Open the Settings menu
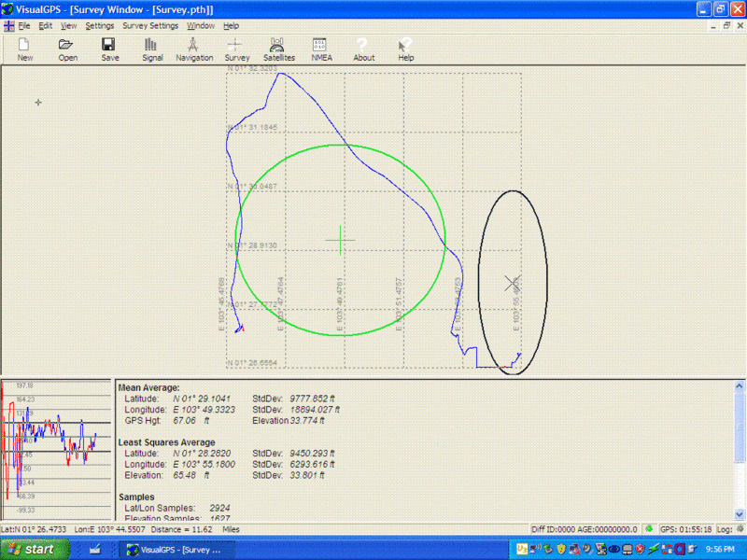The image size is (747, 560). click(100, 26)
